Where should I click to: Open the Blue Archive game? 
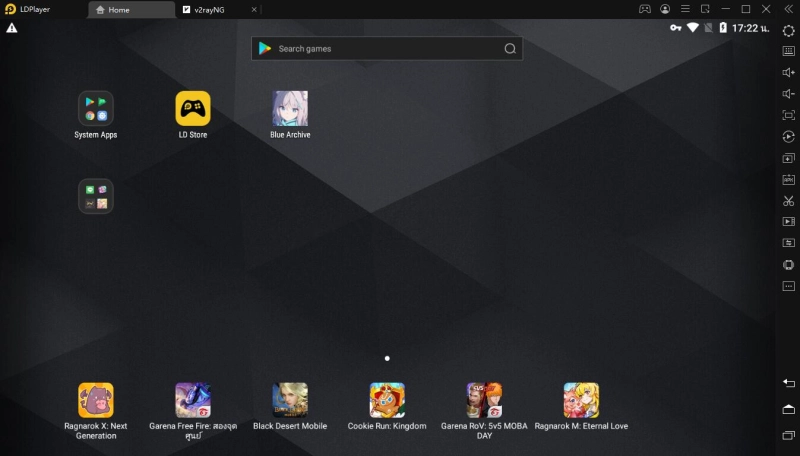tap(290, 109)
